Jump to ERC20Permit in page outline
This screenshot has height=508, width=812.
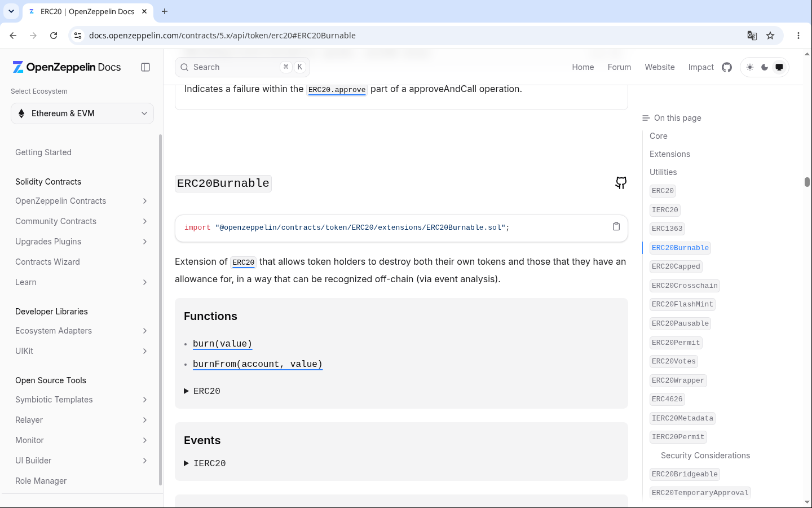pyautogui.click(x=676, y=343)
